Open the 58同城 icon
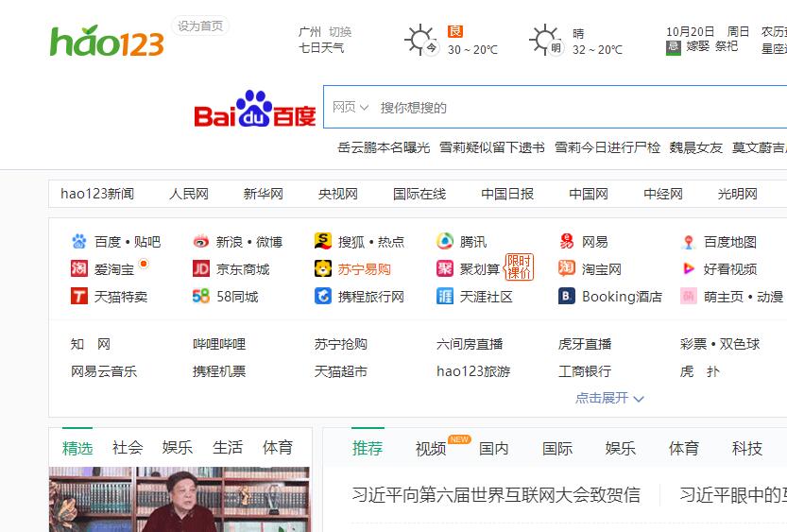Screen dimensions: 787x532 (x=200, y=296)
